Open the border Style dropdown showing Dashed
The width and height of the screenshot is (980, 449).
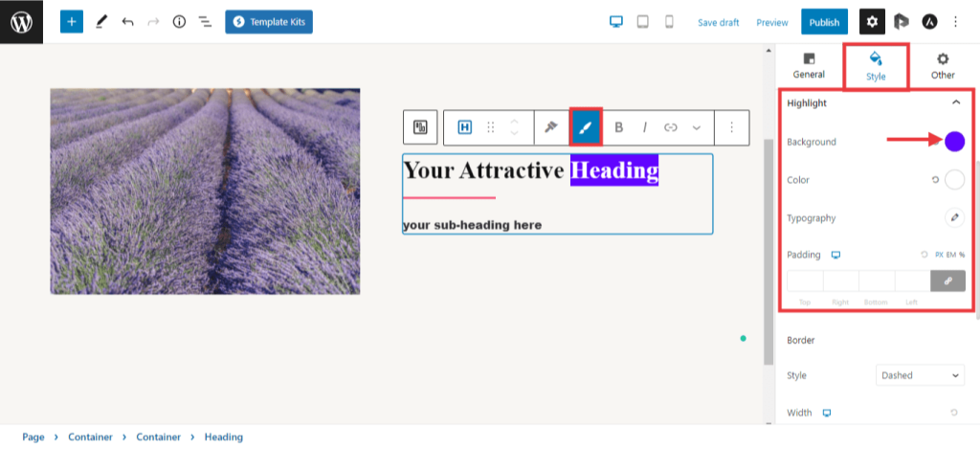[920, 375]
